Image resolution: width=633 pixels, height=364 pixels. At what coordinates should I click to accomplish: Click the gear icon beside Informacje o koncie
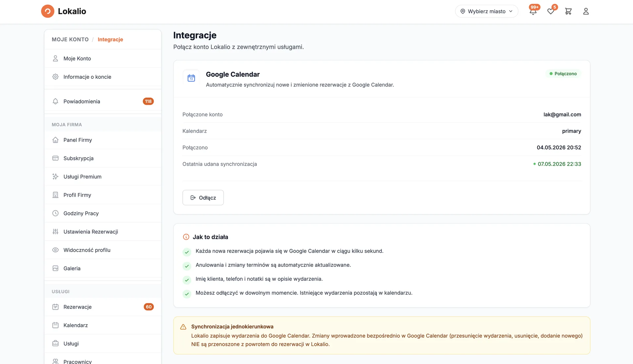tap(55, 77)
